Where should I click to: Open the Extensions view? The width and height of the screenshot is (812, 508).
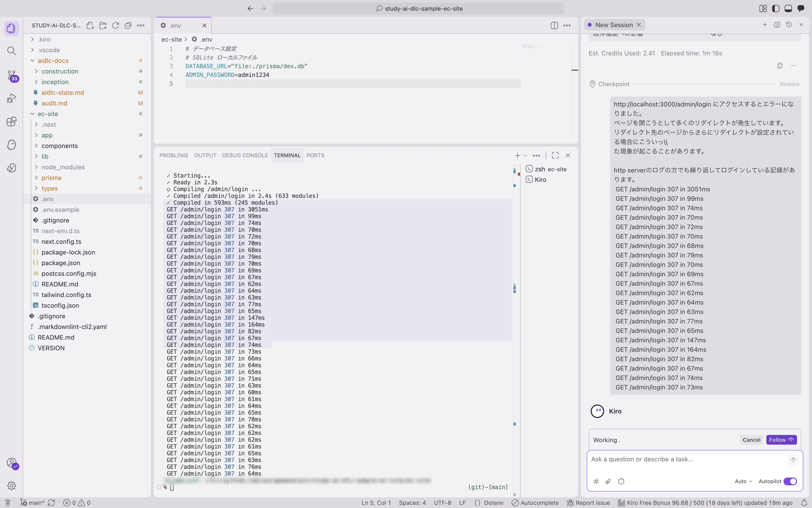click(11, 121)
